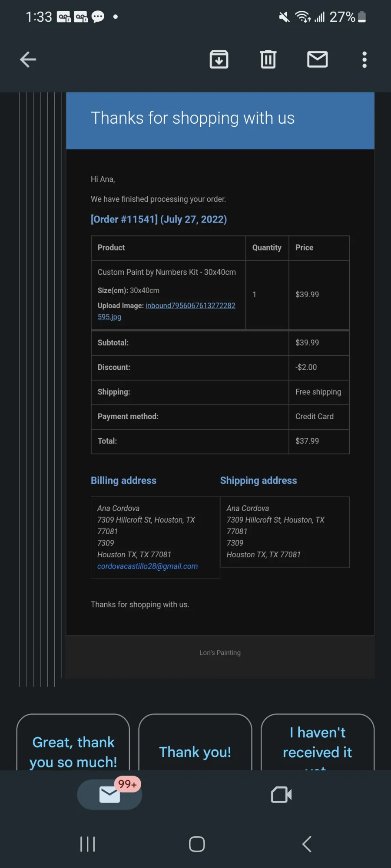The width and height of the screenshot is (391, 868).
Task: Tap the "Thanks for shopping with us" banner
Action: pyautogui.click(x=220, y=121)
